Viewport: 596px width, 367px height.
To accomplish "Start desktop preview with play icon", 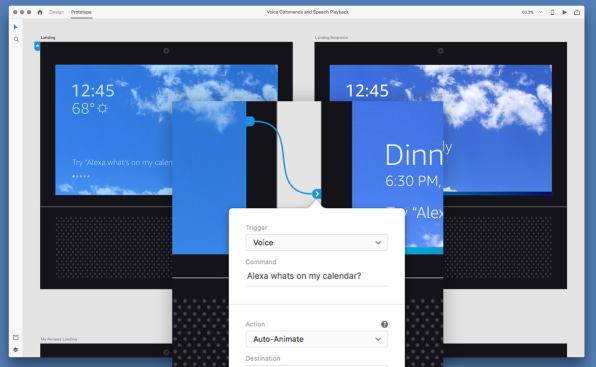I will 564,12.
